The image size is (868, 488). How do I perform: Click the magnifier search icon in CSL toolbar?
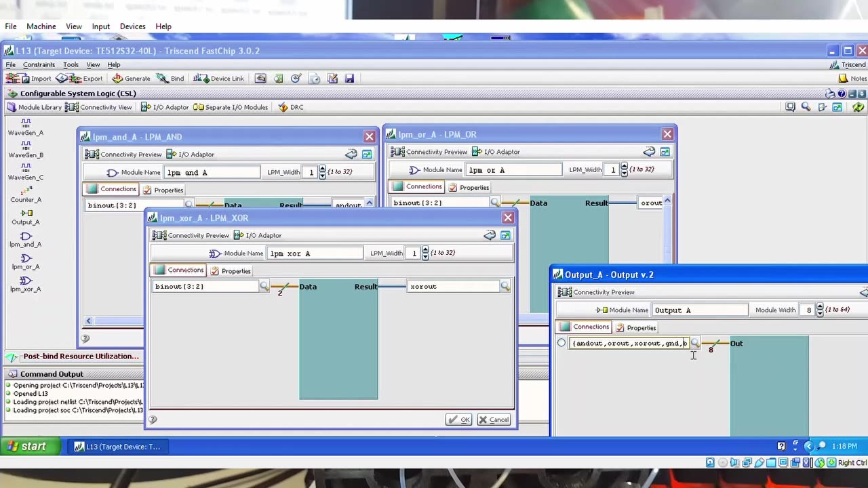(x=806, y=107)
